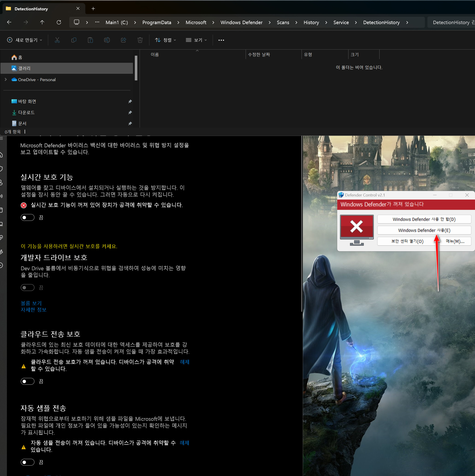The image size is (475, 476).
Task: Click 볼륨 보기 link
Action: 31,303
